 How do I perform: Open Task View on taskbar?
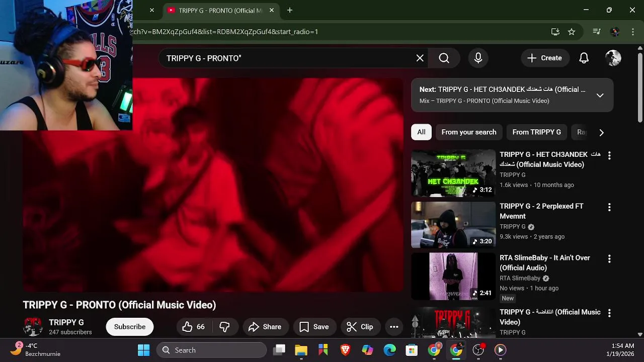coord(279,350)
